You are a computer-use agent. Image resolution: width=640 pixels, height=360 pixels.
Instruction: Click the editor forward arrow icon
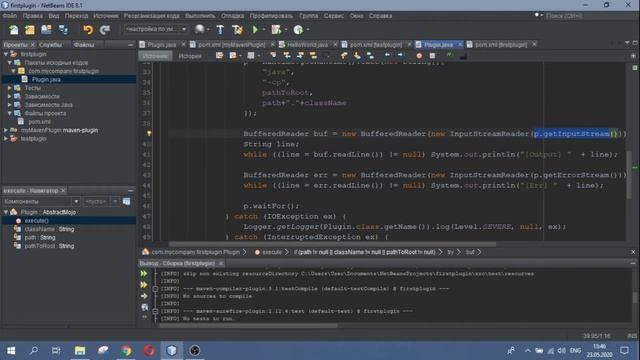coord(400,55)
